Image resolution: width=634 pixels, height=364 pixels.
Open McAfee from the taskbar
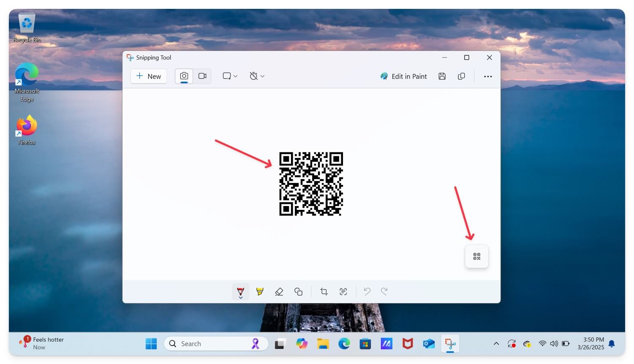tap(408, 344)
